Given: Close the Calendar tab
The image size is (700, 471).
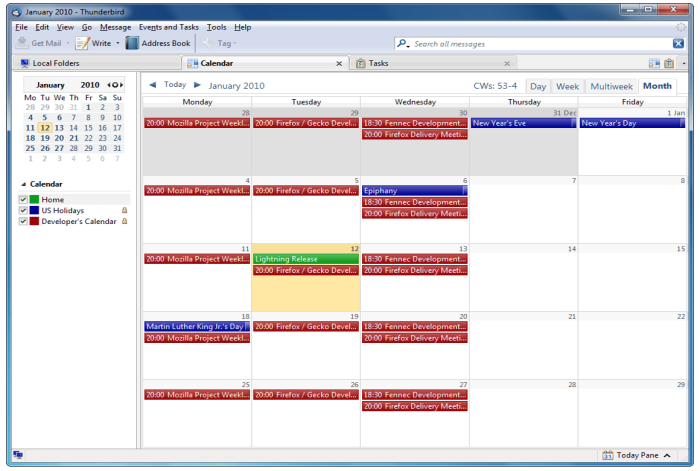Looking at the screenshot, I should 339,63.
